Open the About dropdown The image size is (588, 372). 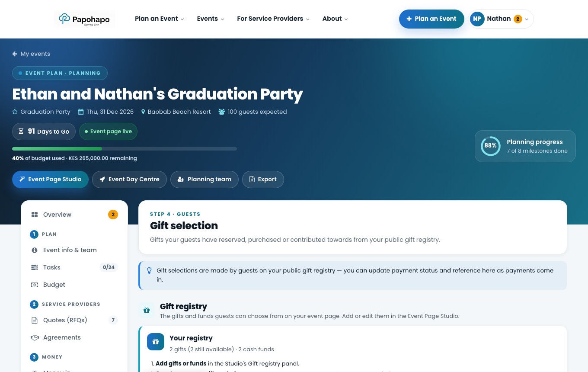tap(335, 19)
